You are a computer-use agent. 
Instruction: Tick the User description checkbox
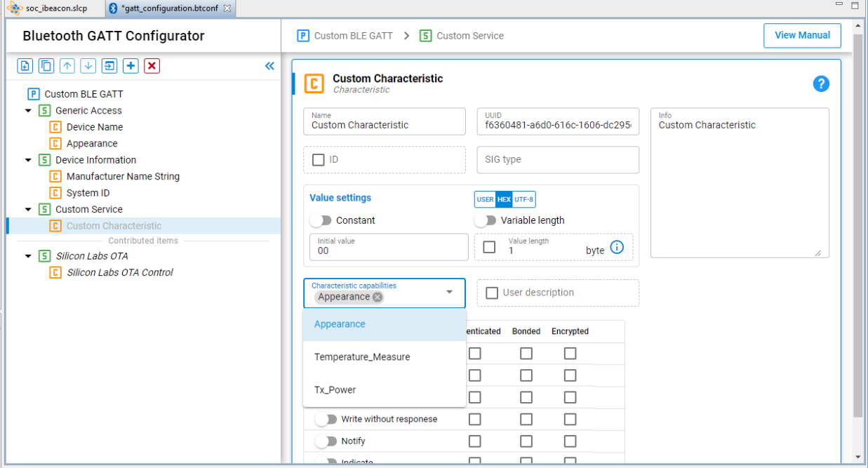coord(492,293)
